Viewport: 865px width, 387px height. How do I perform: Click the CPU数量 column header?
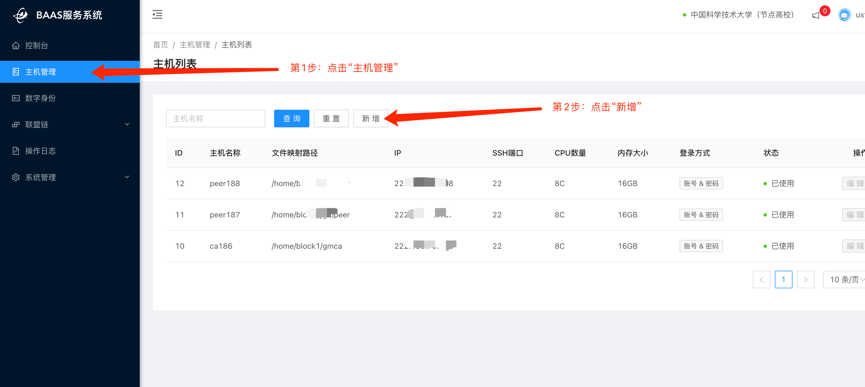click(x=570, y=153)
